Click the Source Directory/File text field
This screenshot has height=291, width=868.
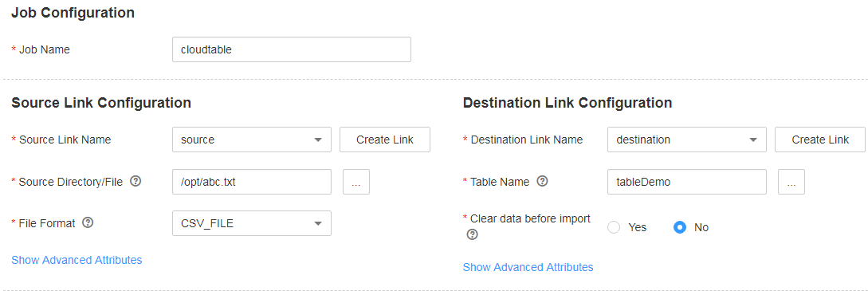click(x=252, y=182)
